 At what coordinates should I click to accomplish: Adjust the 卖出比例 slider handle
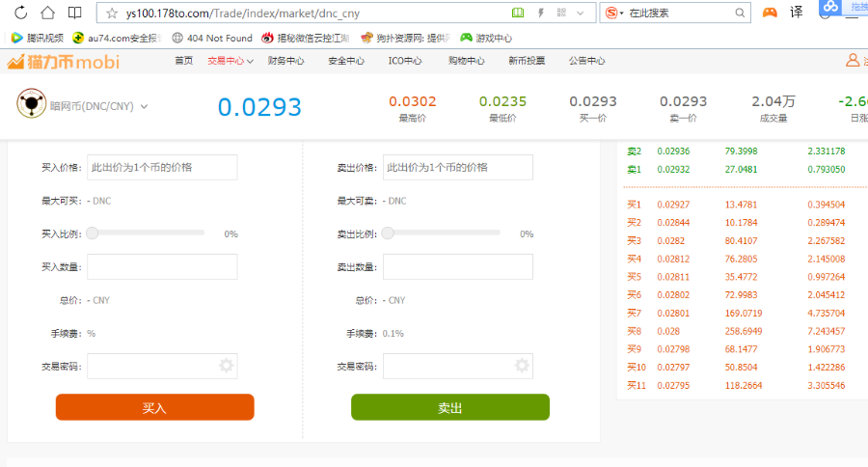click(x=388, y=233)
